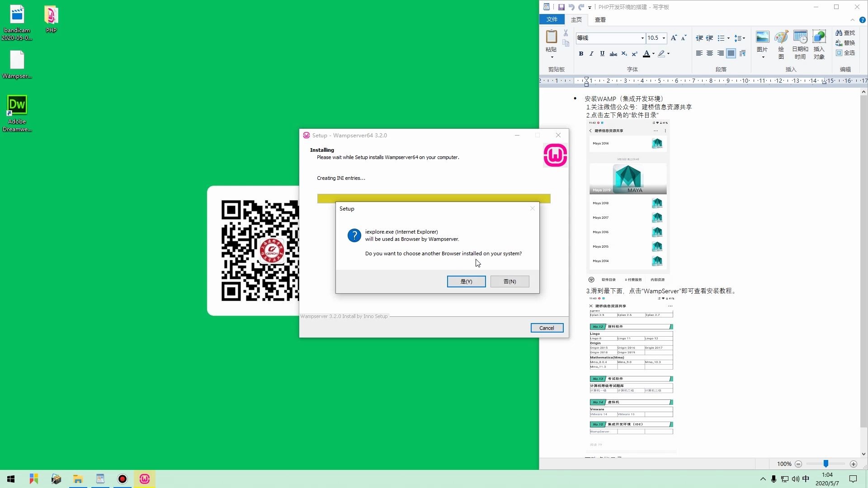The image size is (868, 488).
Task: Toggle subscript formatting
Action: (624, 54)
